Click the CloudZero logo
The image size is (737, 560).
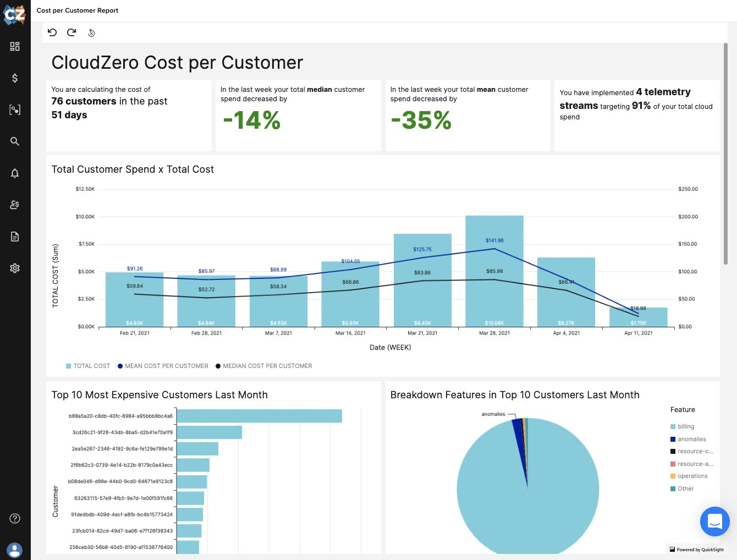[14, 15]
